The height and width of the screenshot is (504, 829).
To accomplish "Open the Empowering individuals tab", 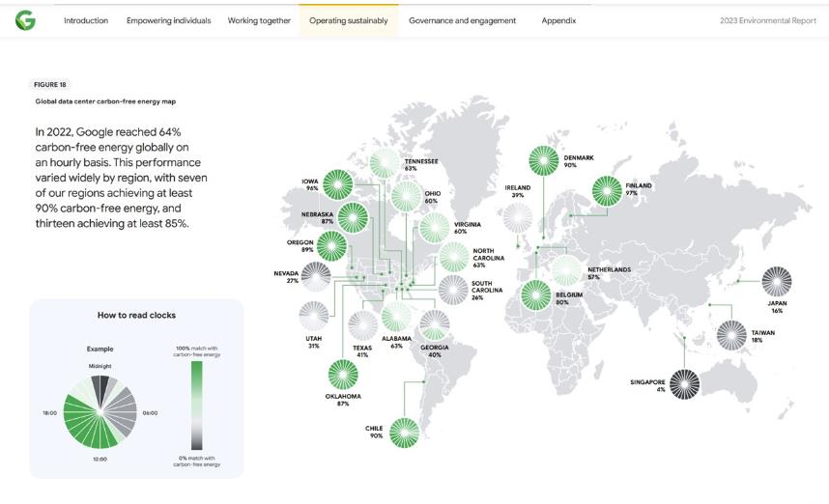I will click(x=169, y=20).
